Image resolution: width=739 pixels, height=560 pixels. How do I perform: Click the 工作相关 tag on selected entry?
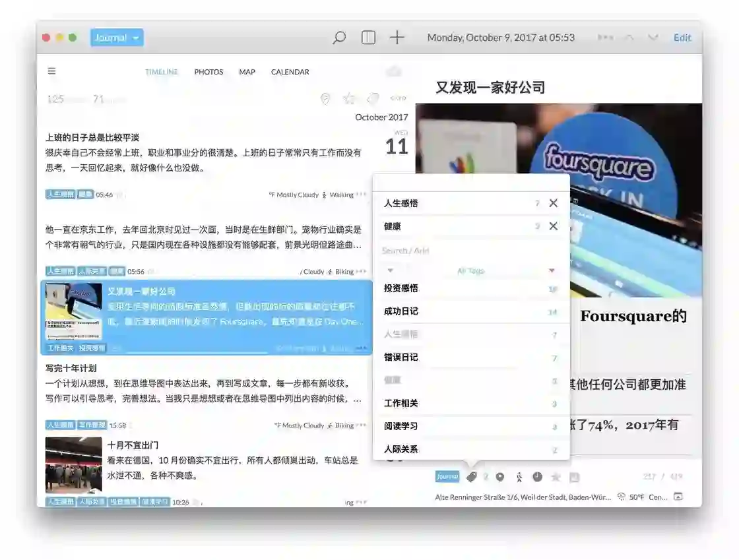point(60,348)
